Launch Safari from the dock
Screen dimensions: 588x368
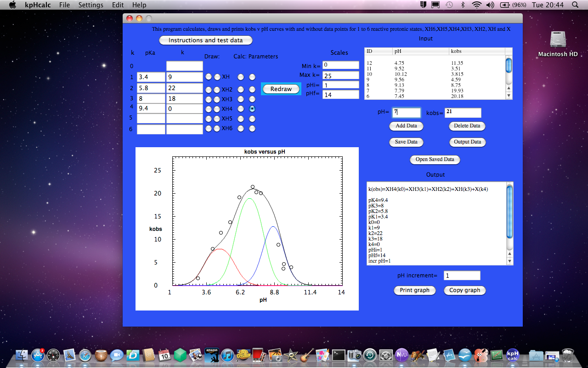[85, 355]
